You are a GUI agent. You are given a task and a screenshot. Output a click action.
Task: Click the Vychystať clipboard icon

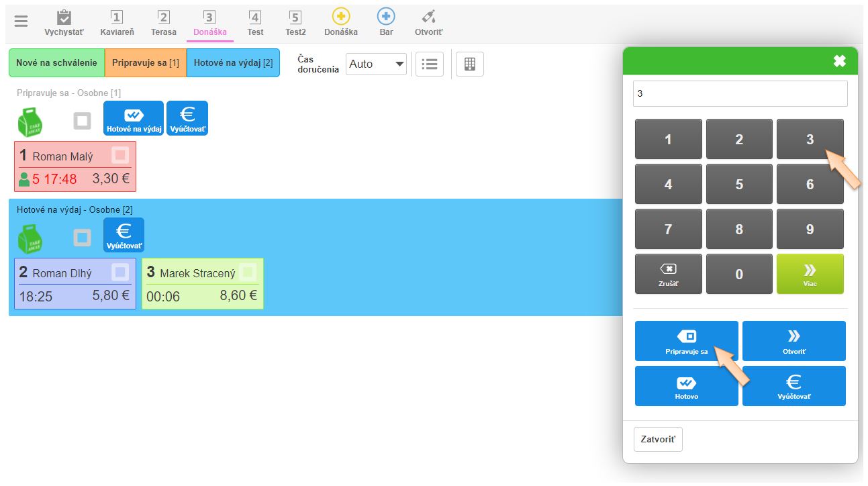[64, 18]
